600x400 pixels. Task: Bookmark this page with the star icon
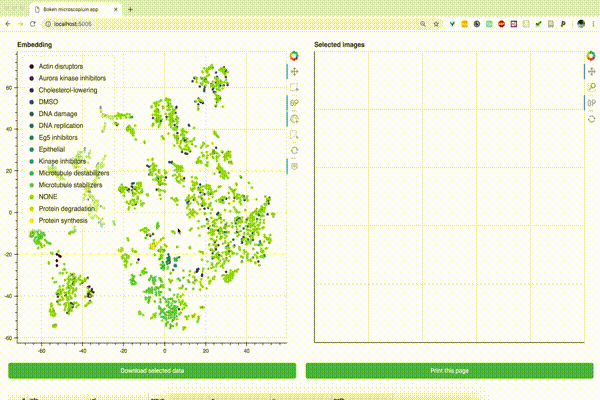(x=436, y=24)
